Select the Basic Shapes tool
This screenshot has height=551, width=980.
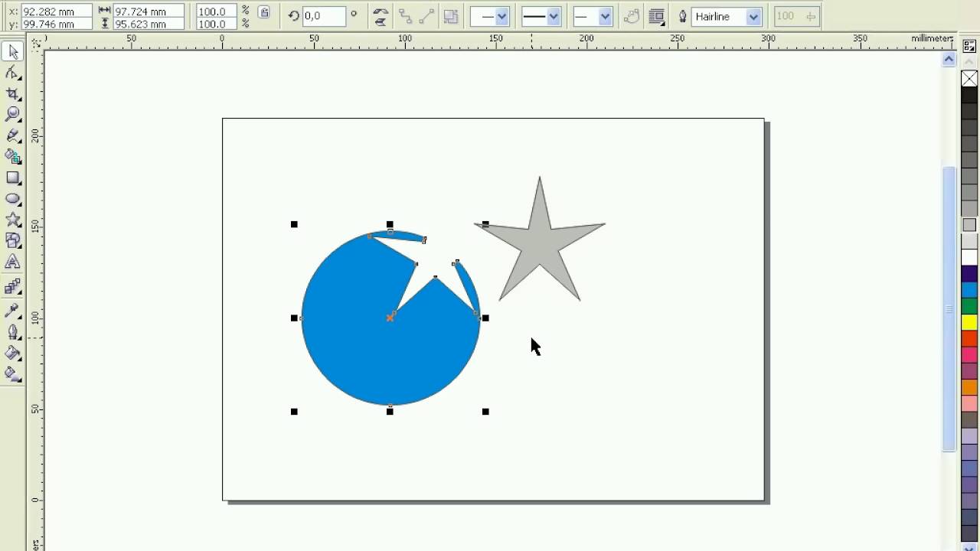click(13, 240)
